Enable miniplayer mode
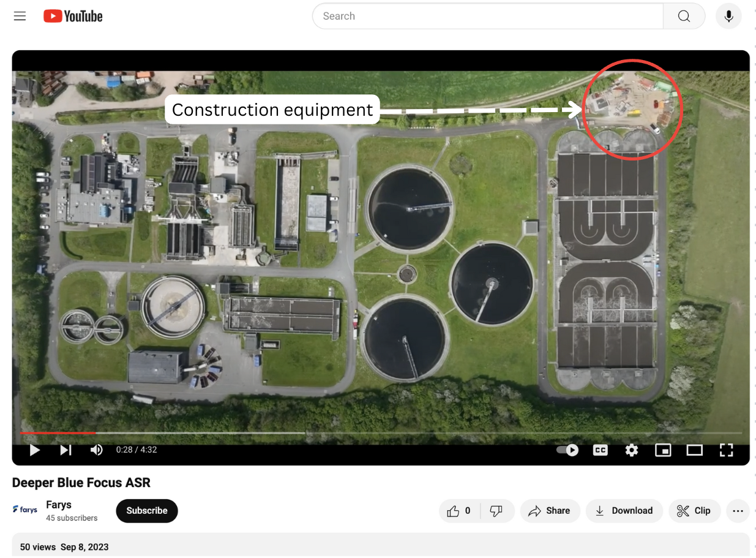The width and height of the screenshot is (756, 558). click(663, 450)
